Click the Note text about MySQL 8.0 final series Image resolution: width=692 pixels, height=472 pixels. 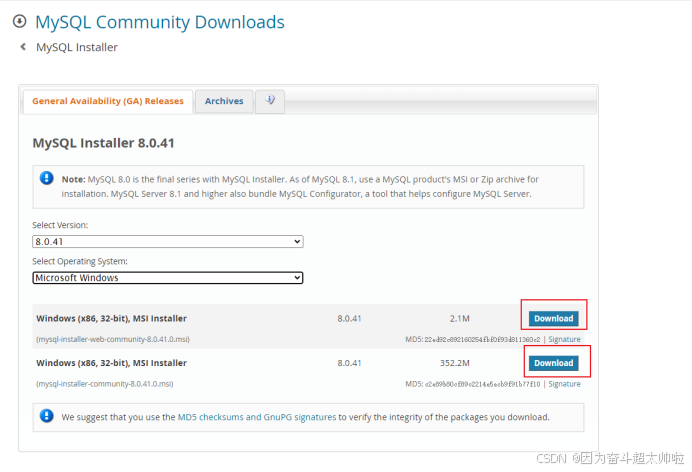(300, 186)
